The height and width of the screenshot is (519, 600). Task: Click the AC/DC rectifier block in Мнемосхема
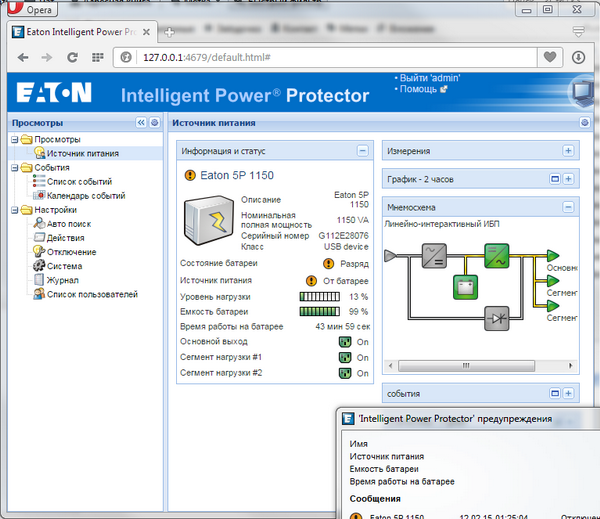(x=434, y=256)
